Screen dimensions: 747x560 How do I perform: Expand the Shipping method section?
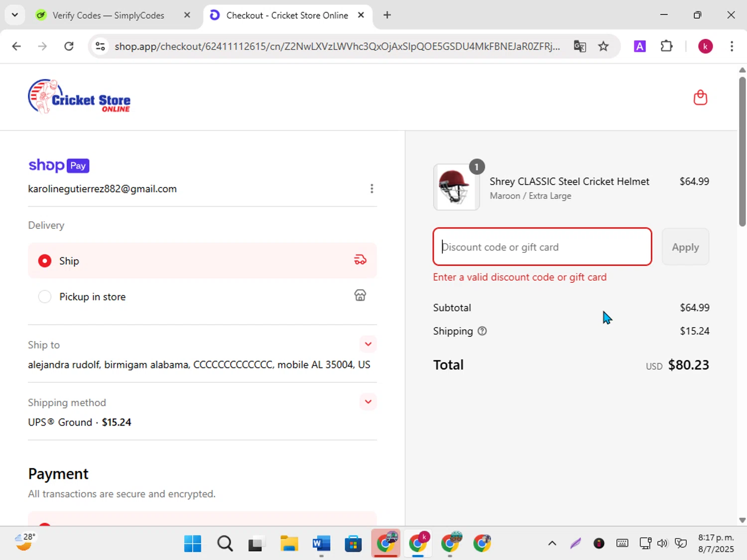[x=368, y=402]
